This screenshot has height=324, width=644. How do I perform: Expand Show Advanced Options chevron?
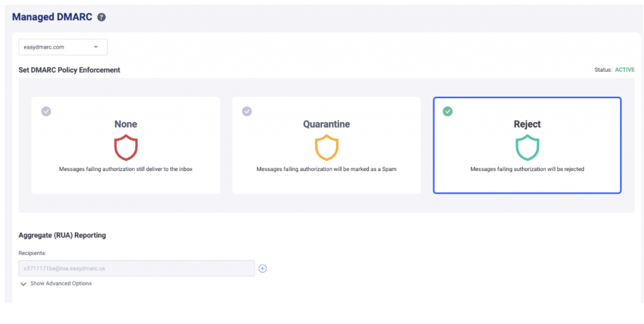[23, 284]
